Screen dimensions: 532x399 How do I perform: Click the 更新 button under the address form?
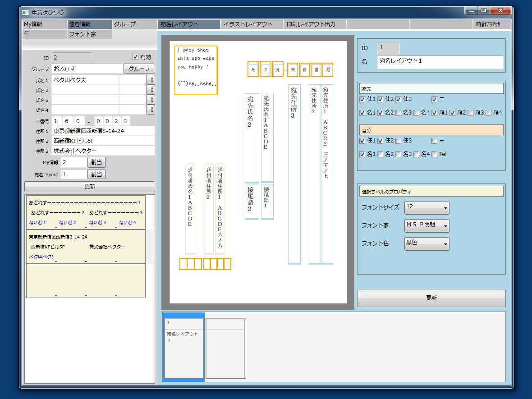(90, 186)
